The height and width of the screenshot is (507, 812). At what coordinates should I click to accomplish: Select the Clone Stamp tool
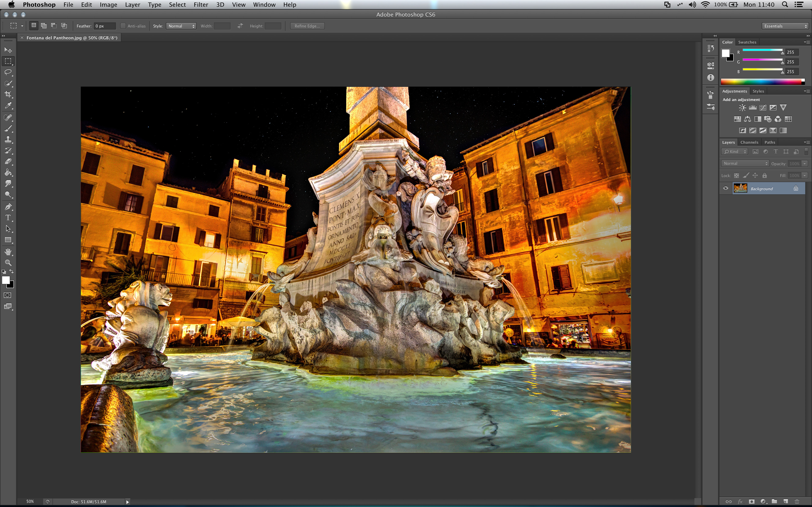tap(8, 139)
